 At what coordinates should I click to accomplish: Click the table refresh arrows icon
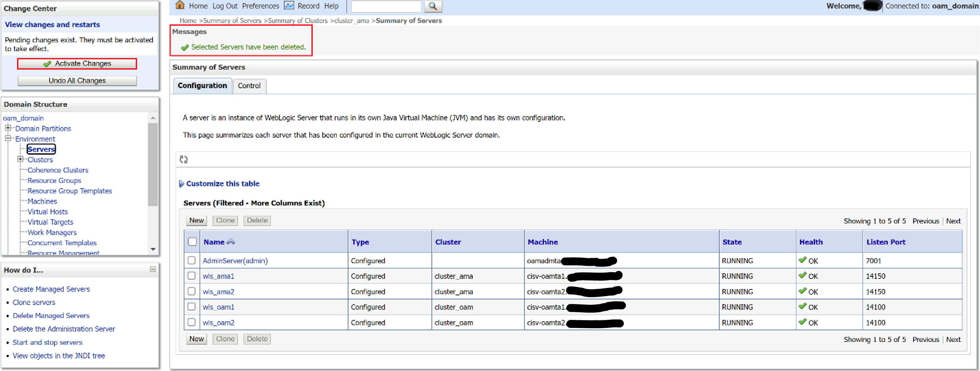[x=184, y=159]
